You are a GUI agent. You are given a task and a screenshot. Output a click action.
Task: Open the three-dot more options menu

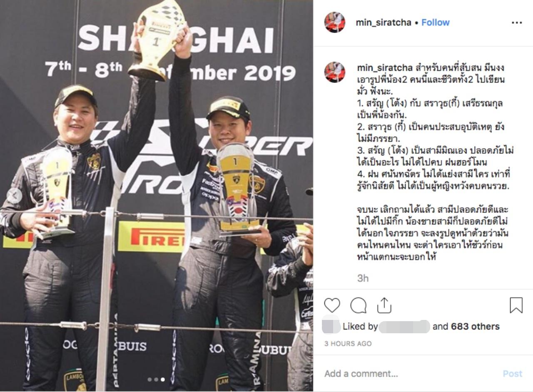516,22
